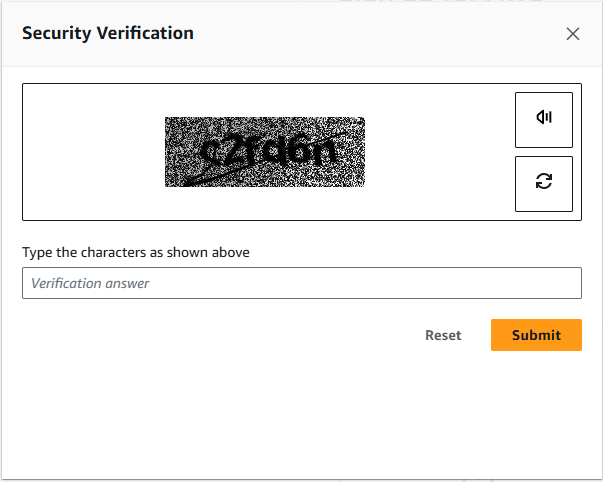Click the distorted captcha text image
This screenshot has width=603, height=482.
pyautogui.click(x=265, y=152)
